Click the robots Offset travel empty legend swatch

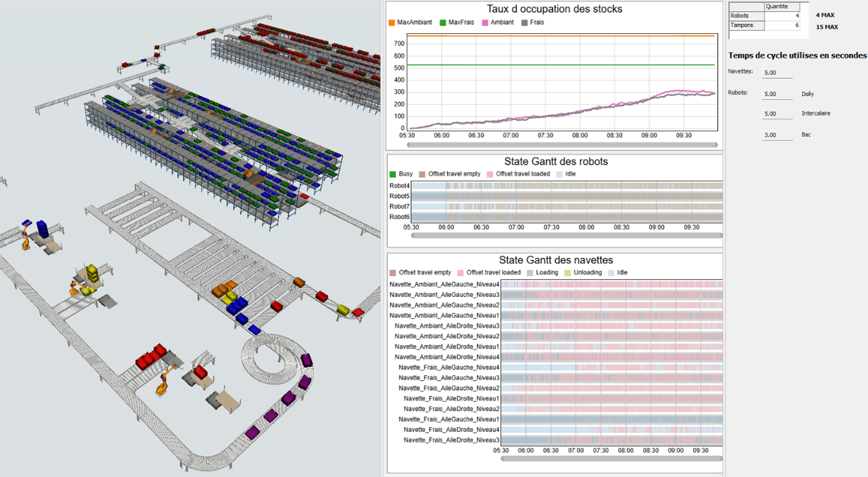422,174
